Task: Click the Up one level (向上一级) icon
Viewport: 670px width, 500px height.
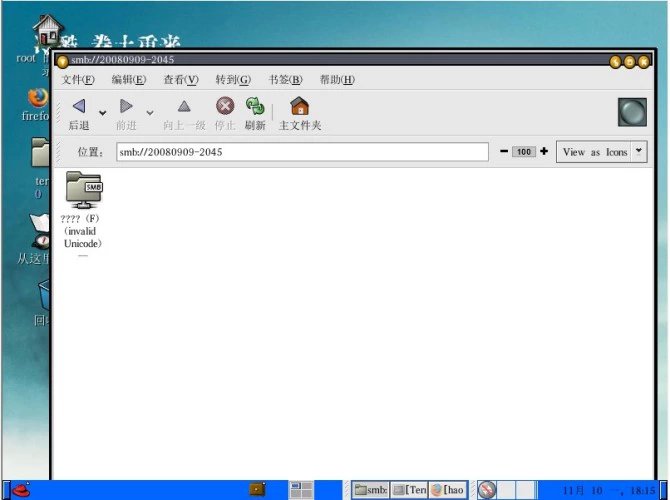Action: pyautogui.click(x=184, y=107)
